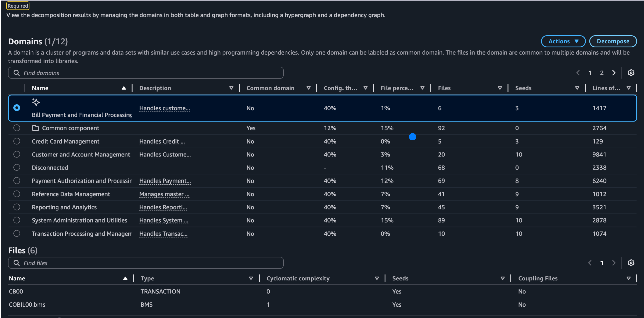Open files table settings gear
This screenshot has width=644, height=318.
tap(631, 263)
